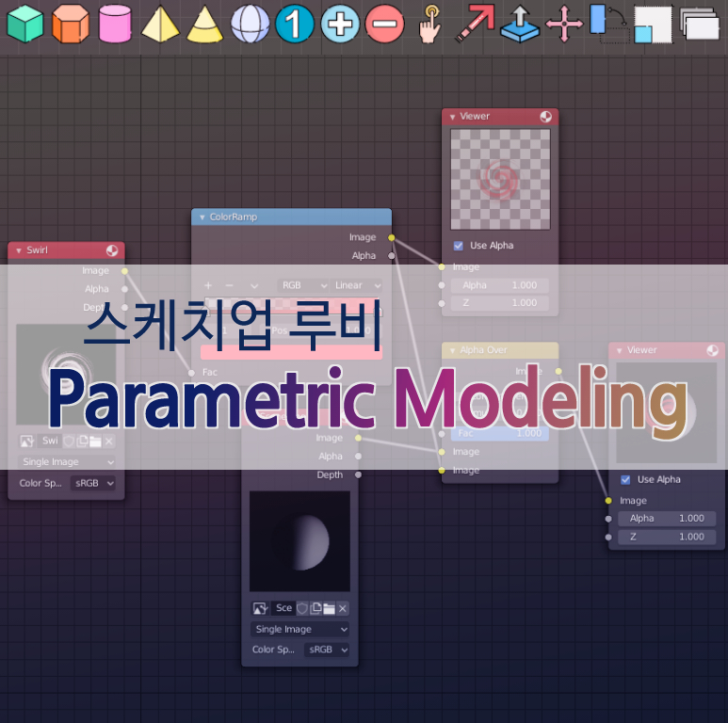Pick the yellow cone icon
Image resolution: width=728 pixels, height=723 pixels.
pyautogui.click(x=204, y=24)
